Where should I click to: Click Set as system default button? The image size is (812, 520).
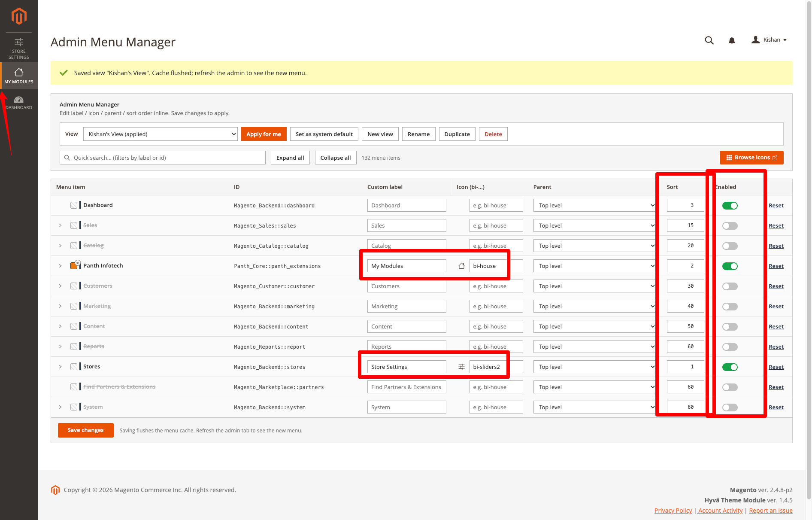324,134
